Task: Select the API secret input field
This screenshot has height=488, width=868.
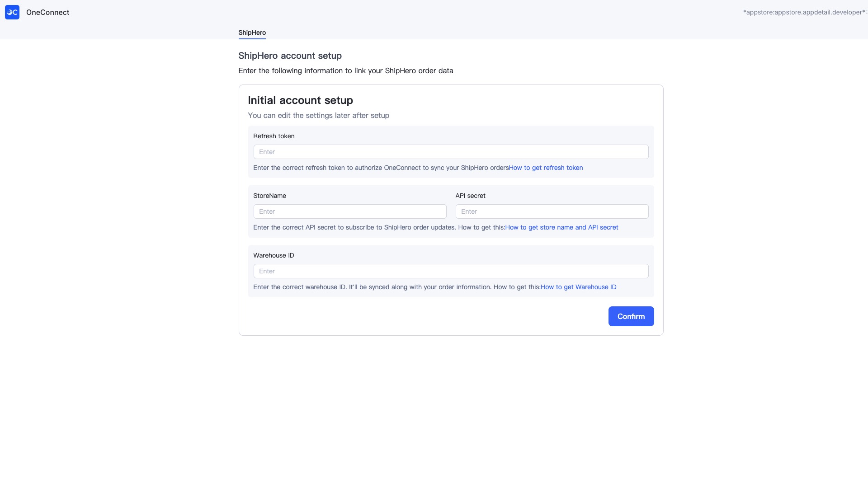Action: [x=552, y=211]
